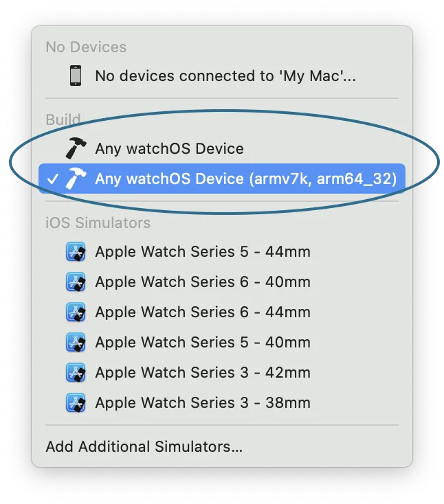Image resolution: width=444 pixels, height=504 pixels.
Task: Click simulator icon for Series 5 - 44mm
Action: click(x=76, y=251)
